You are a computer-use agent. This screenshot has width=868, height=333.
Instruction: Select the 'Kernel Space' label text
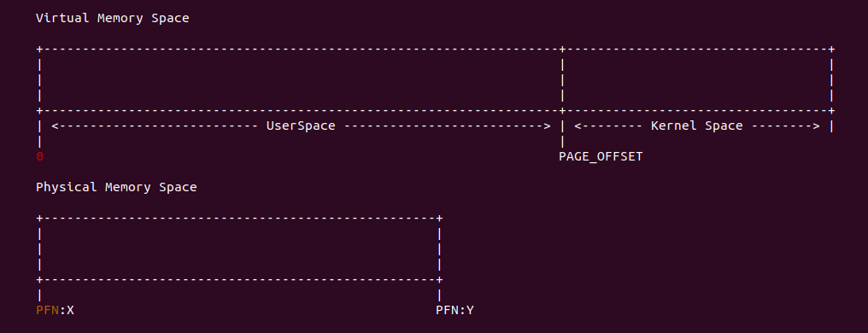coord(696,126)
